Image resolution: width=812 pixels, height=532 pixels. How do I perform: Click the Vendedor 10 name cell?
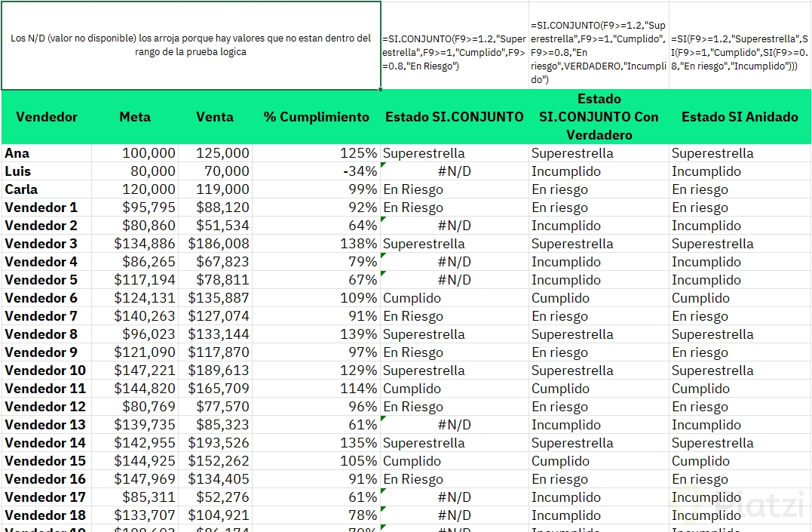pos(47,371)
